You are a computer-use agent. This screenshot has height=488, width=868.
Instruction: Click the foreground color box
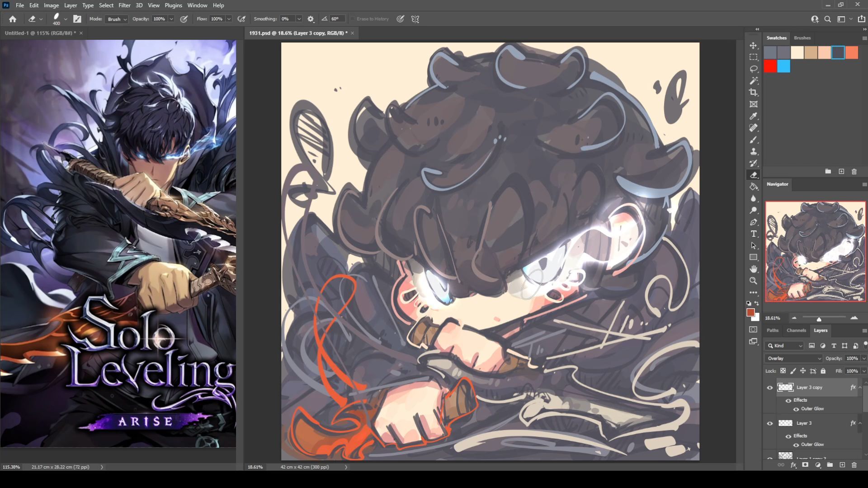(750, 312)
